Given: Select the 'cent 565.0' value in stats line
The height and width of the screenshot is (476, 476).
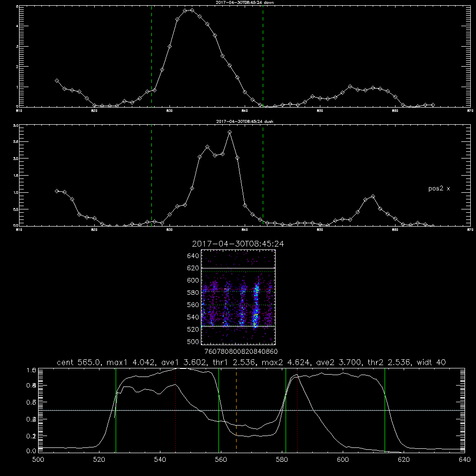Looking at the screenshot, I should [79, 362].
